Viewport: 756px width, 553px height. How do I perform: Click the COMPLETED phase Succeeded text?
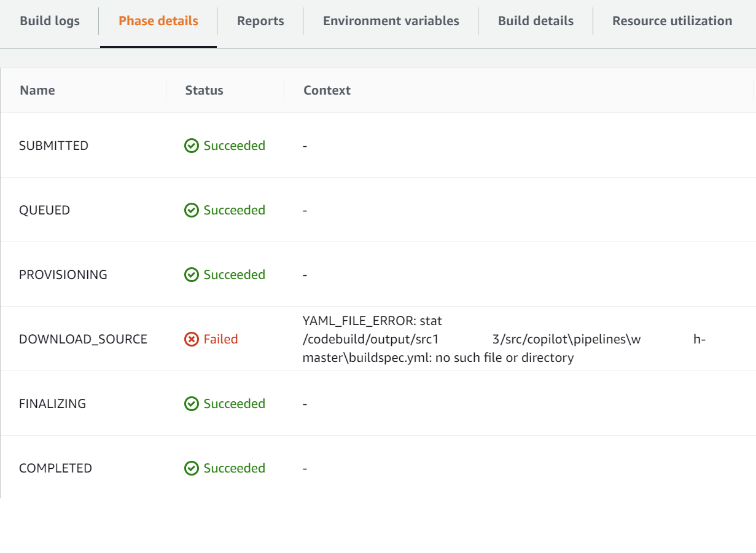coord(235,468)
